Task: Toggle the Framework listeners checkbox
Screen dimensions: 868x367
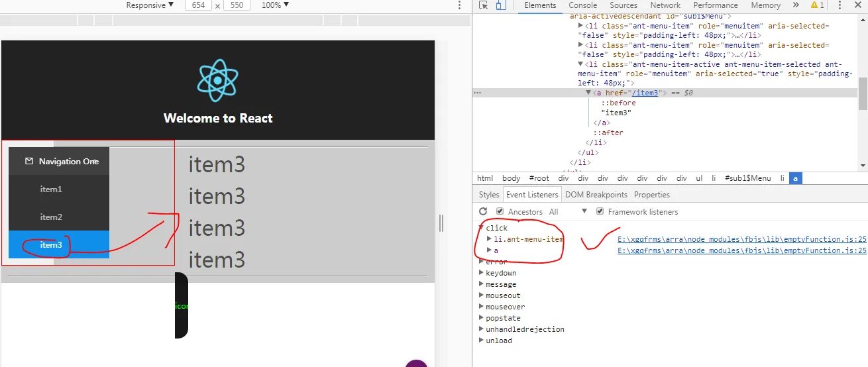Action: point(600,211)
